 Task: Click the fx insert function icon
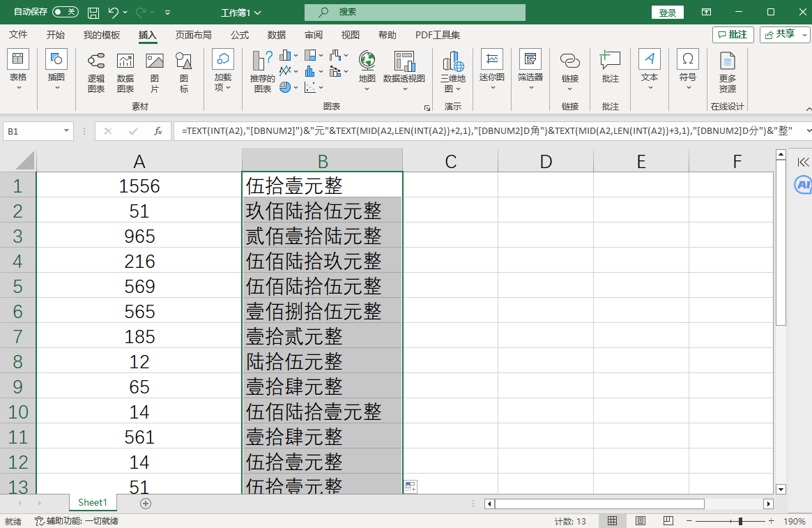158,131
